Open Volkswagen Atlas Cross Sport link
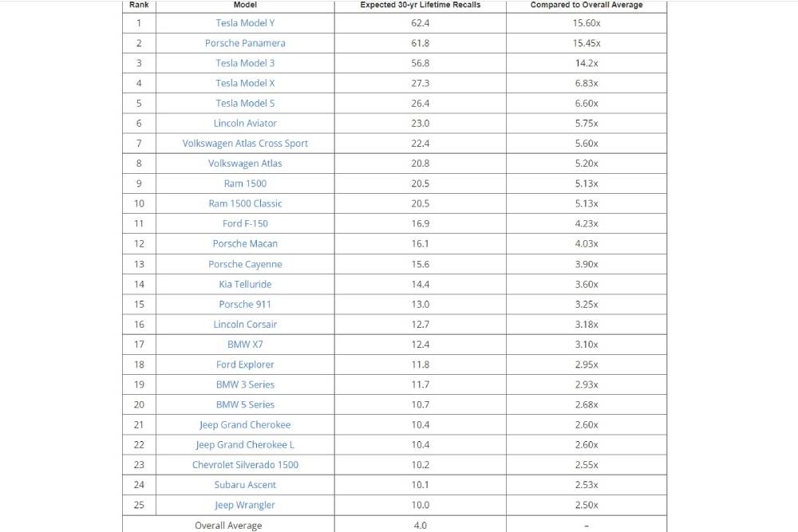 tap(245, 144)
